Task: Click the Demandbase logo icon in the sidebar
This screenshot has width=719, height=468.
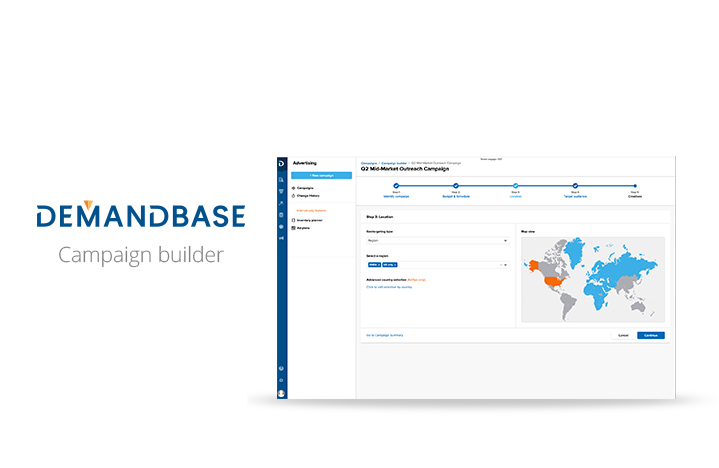Action: click(x=282, y=163)
